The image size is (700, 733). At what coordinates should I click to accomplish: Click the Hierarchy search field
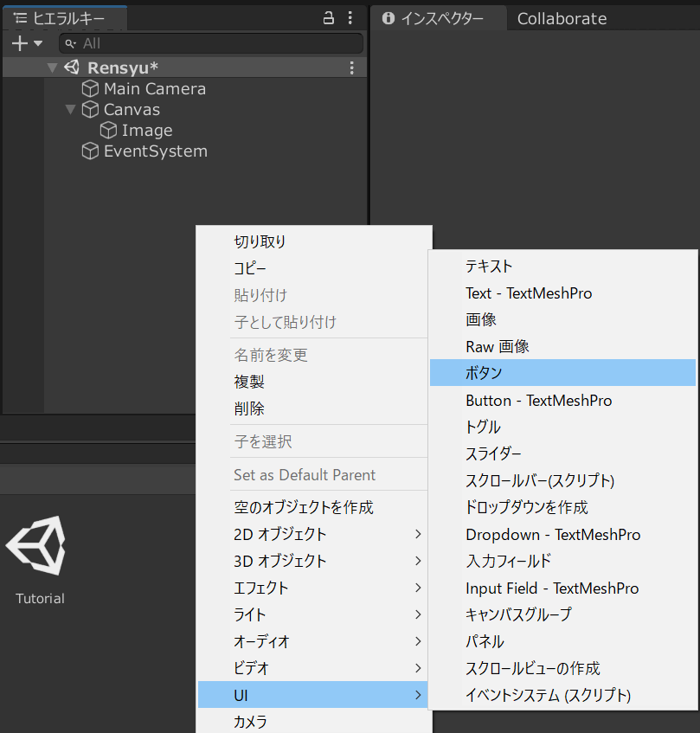211,43
